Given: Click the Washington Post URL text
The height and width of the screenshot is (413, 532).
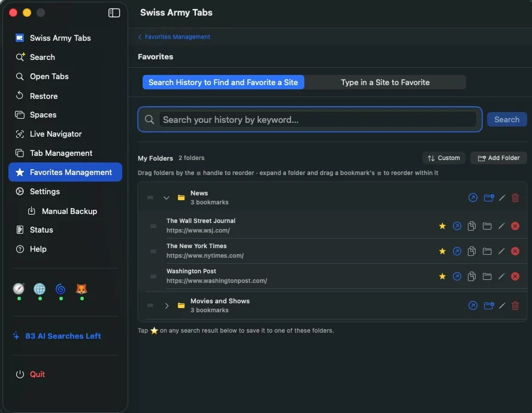Looking at the screenshot, I should pos(216,281).
